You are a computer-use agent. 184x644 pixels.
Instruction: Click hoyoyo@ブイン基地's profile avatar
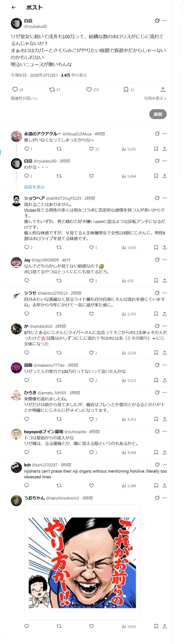(16, 434)
